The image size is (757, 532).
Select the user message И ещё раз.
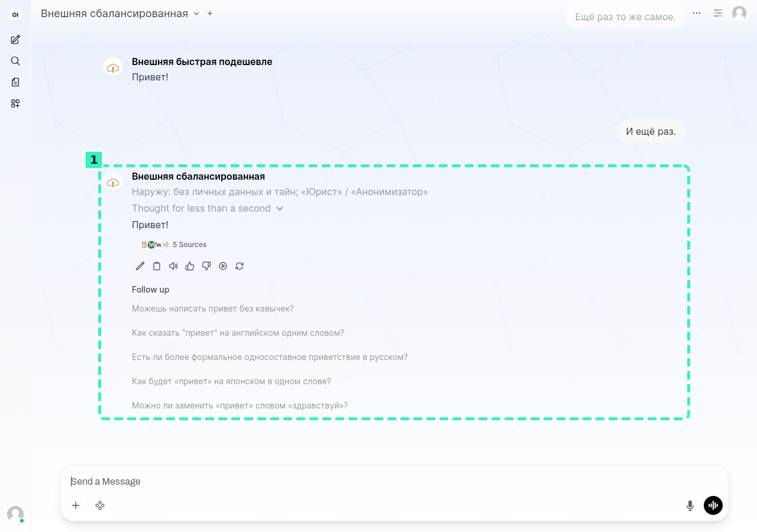pyautogui.click(x=651, y=131)
